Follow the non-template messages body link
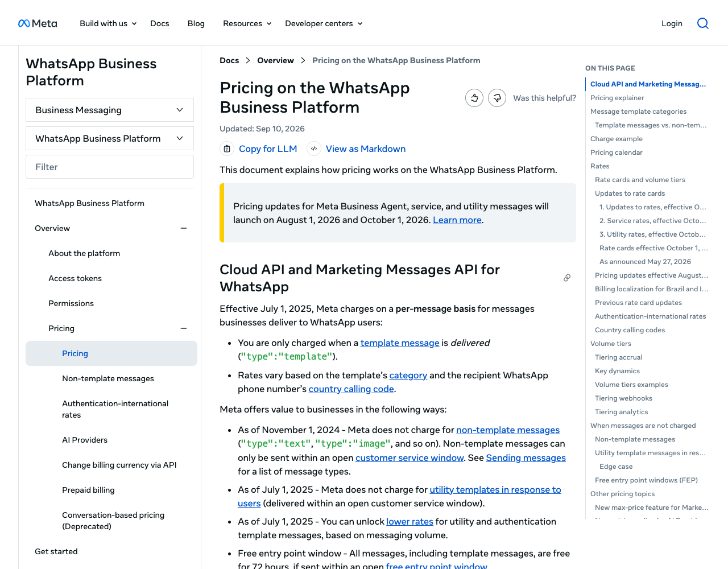 (x=508, y=430)
